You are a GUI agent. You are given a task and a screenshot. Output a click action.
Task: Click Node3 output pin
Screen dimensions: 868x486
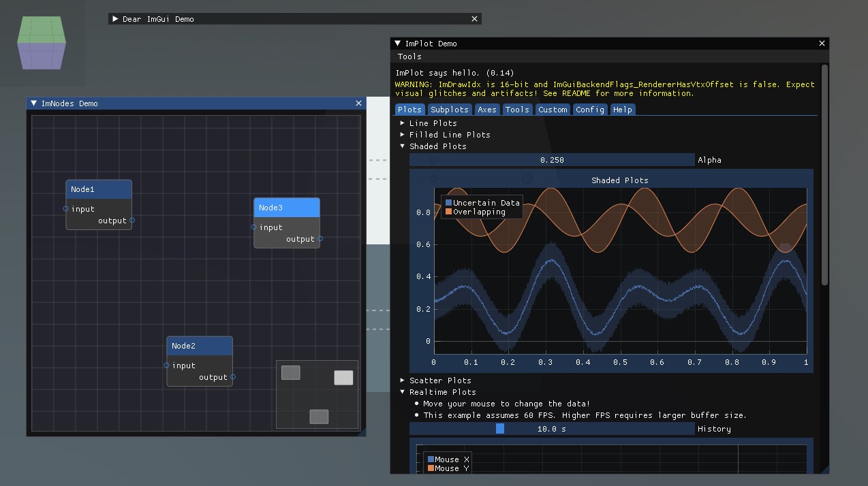(320, 239)
